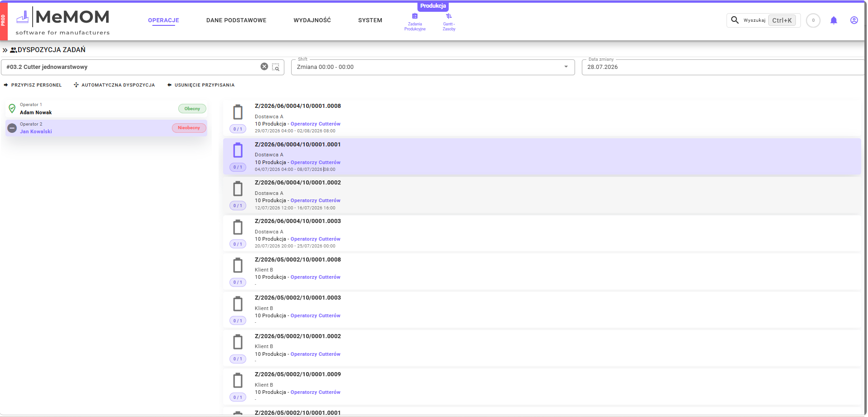Click the Data zmiany field 28.07.2026
Screen dimensions: 868x417
723,67
